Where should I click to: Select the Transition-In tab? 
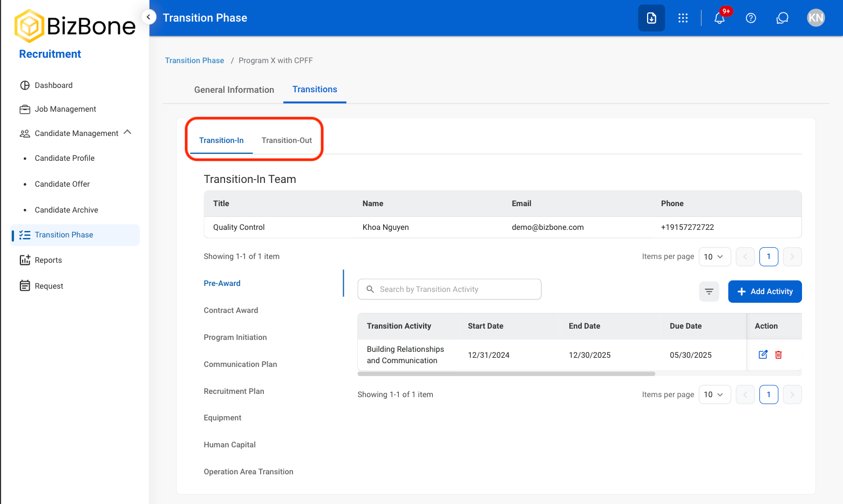(221, 140)
